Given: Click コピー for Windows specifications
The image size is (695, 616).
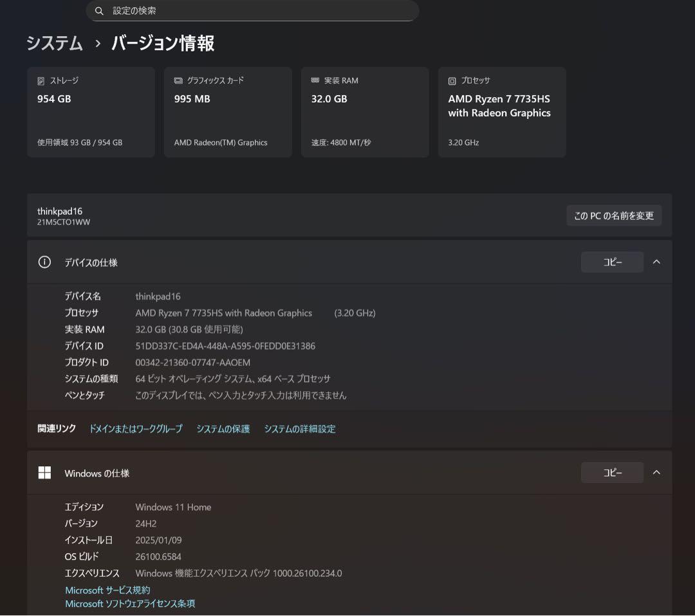Looking at the screenshot, I should pos(612,472).
